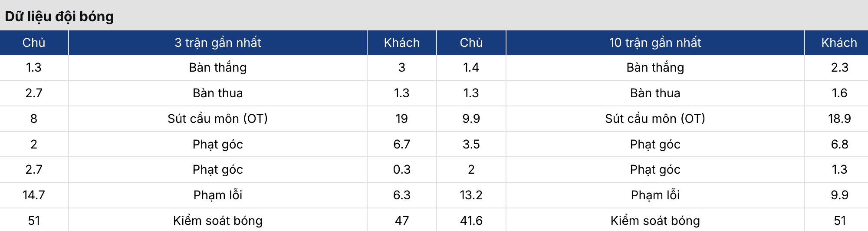The height and width of the screenshot is (231, 868).
Task: Select "Phạm lỗi" under 3 trận gần nhất
Action: tap(218, 195)
